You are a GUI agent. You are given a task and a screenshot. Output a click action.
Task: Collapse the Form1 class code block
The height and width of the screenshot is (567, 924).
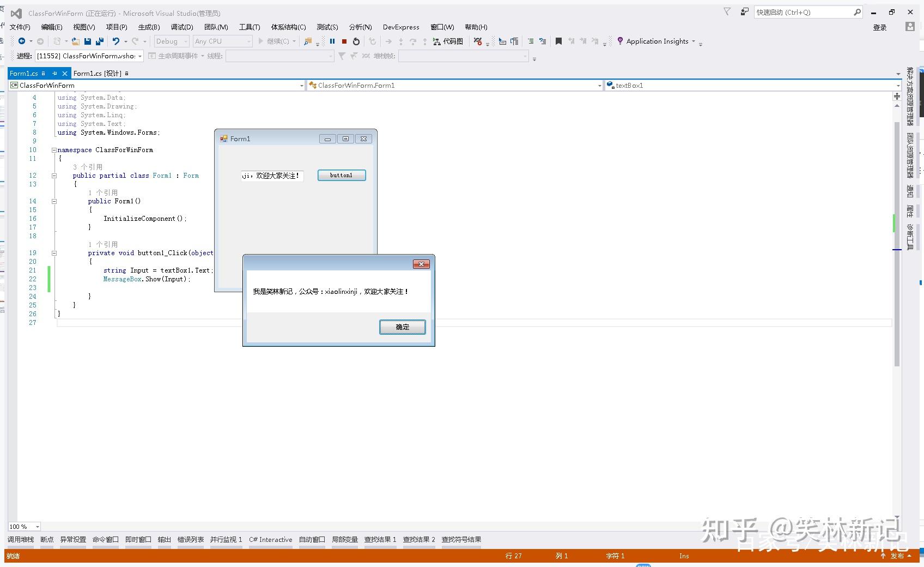click(54, 176)
